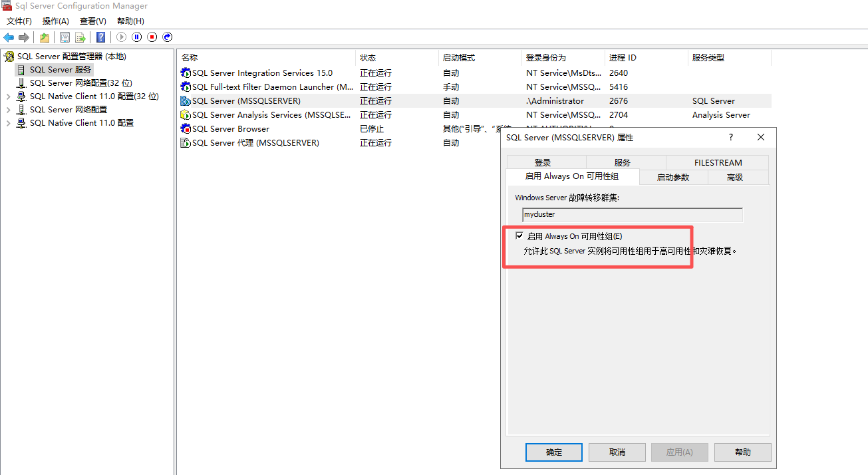
Task: Click the SQL Native Client 11.0 配置 icon
Action: pyautogui.click(x=21, y=123)
